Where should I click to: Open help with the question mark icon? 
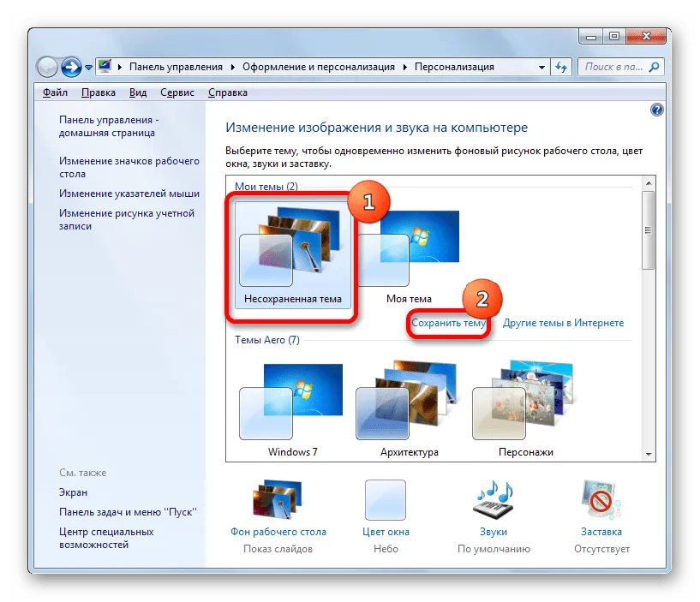click(x=656, y=110)
